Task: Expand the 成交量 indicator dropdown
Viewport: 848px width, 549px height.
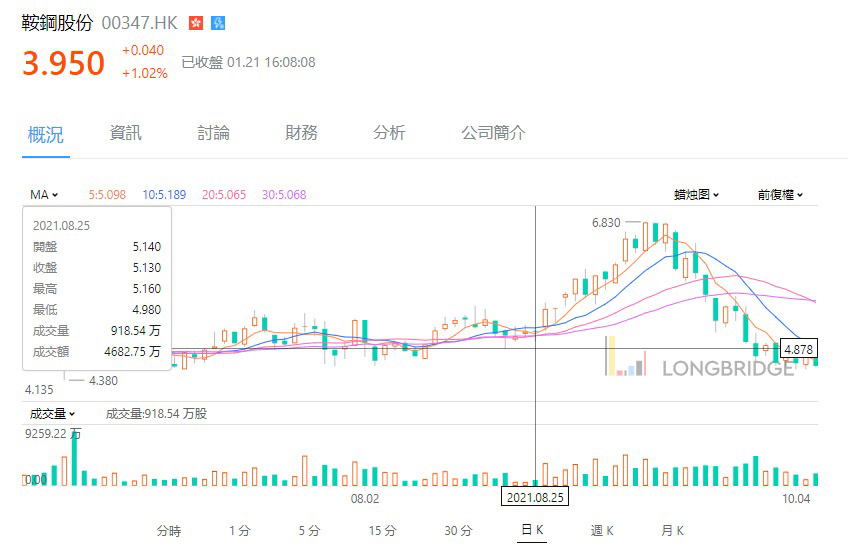Action: click(x=48, y=413)
